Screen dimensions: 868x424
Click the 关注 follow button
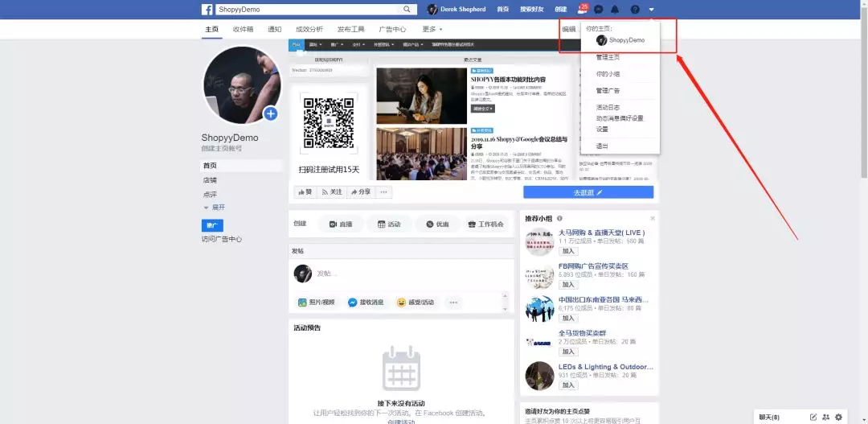(x=332, y=191)
